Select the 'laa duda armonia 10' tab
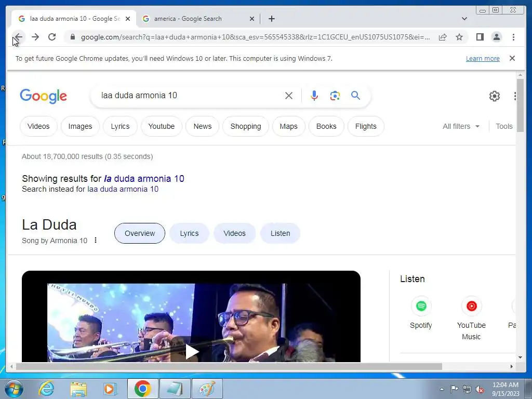 coord(74,19)
